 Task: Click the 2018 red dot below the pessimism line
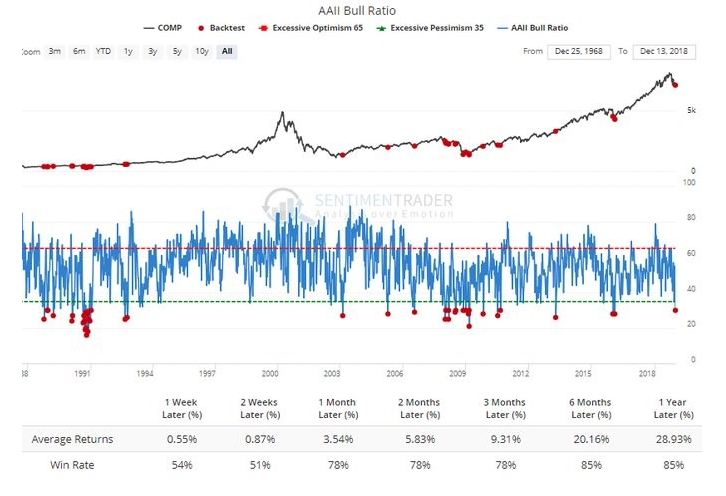[x=675, y=310]
